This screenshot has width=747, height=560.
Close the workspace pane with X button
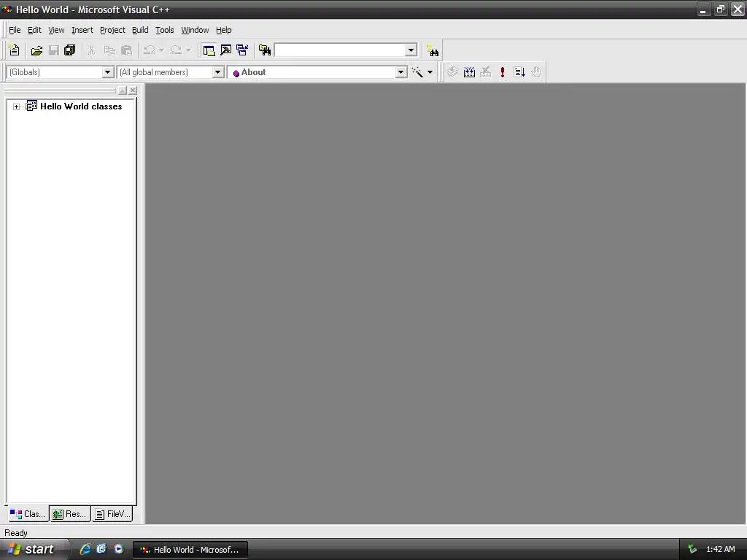click(x=133, y=90)
